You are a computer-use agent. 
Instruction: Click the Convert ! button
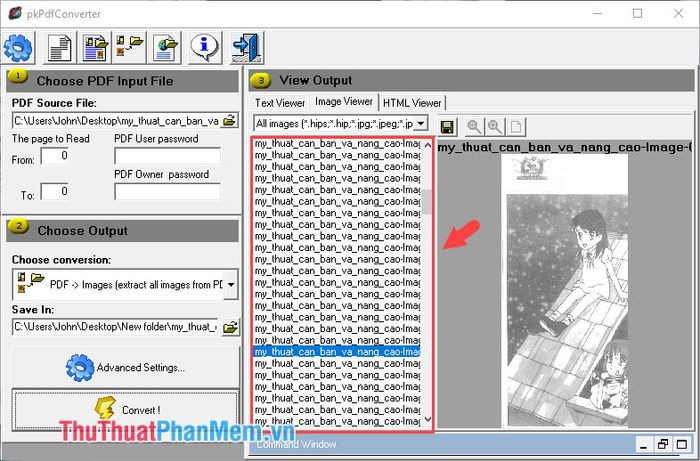pos(125,410)
